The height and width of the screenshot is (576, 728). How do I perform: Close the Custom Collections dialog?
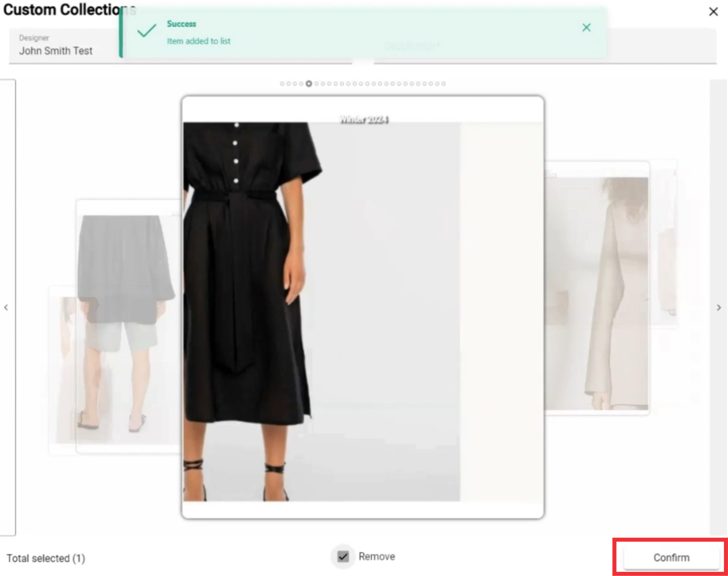point(713,12)
